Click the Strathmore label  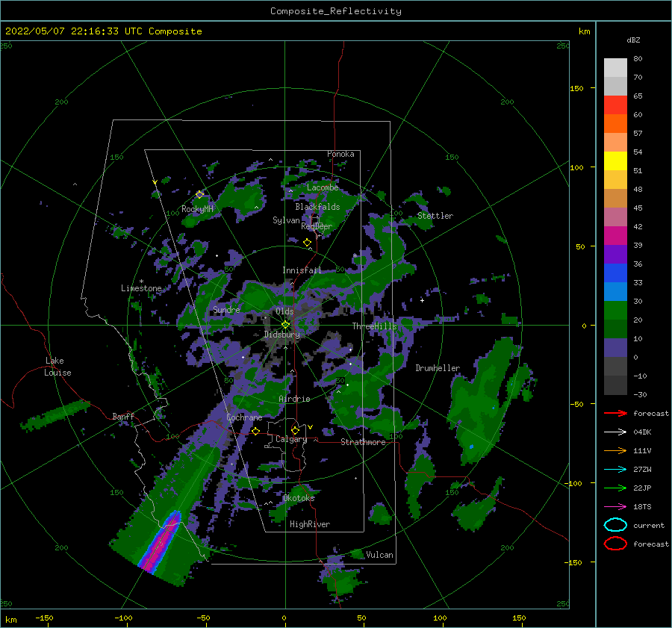pyautogui.click(x=364, y=442)
